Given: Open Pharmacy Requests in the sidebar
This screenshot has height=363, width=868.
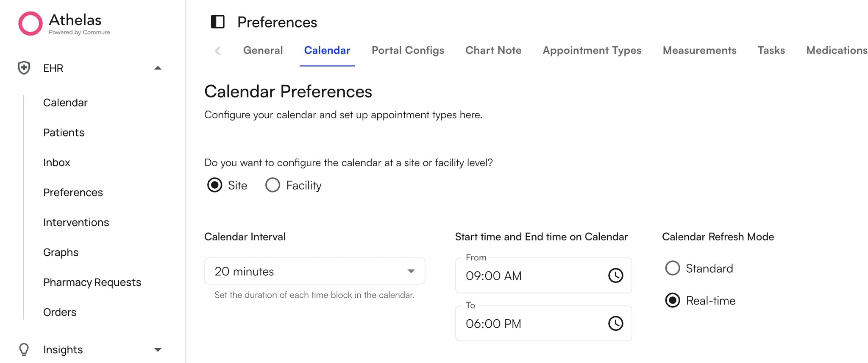Looking at the screenshot, I should point(92,282).
